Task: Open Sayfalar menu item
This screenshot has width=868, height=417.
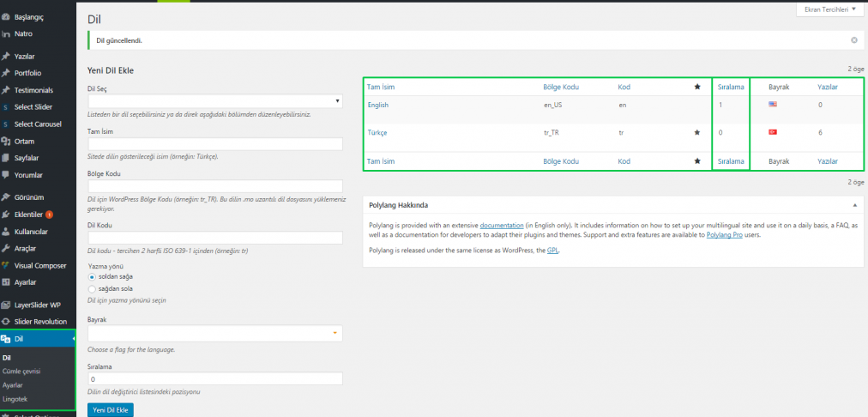Action: [26, 158]
